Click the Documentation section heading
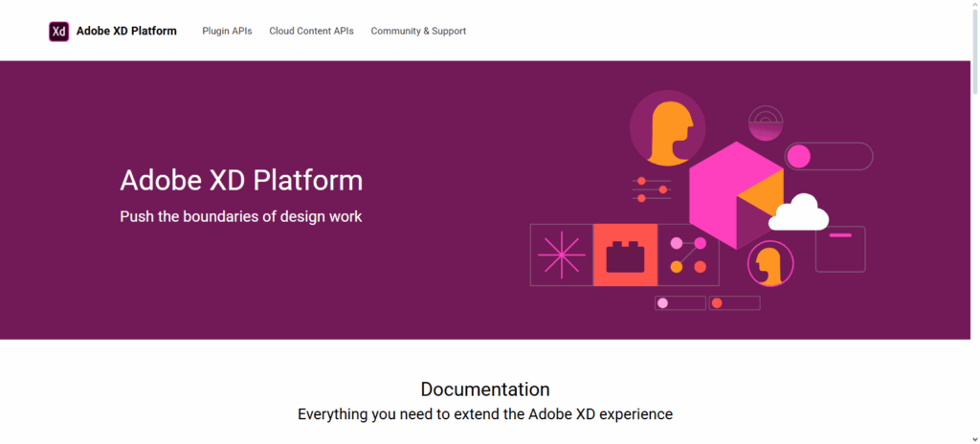The width and height of the screenshot is (980, 444). point(485,389)
